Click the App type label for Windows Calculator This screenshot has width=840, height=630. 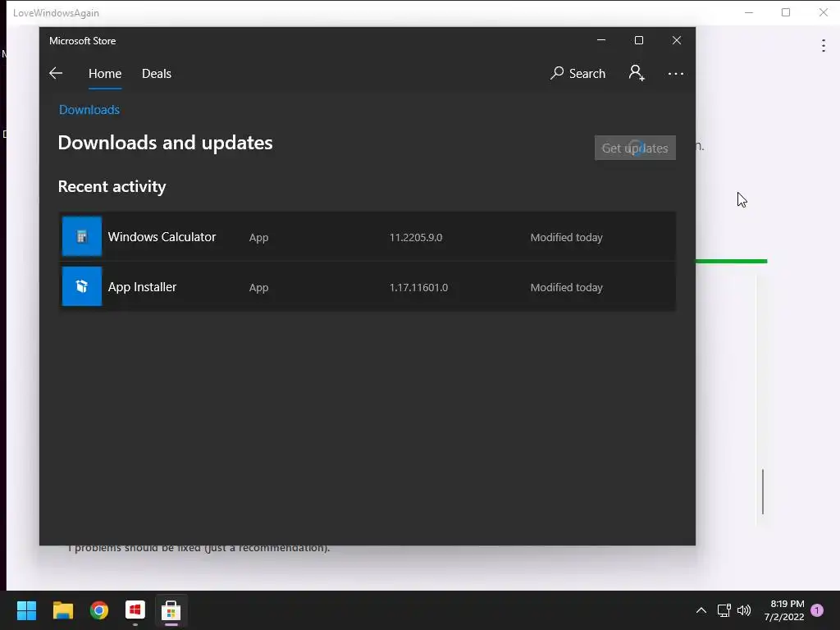pos(258,238)
